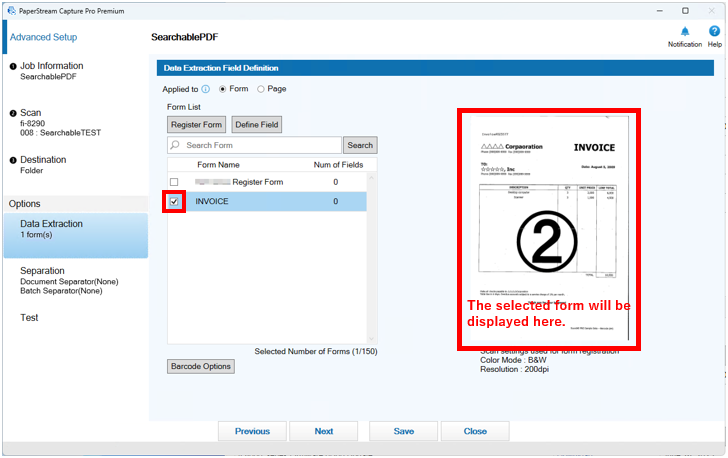The height and width of the screenshot is (458, 728).
Task: Open the Help question mark icon
Action: pyautogui.click(x=714, y=32)
